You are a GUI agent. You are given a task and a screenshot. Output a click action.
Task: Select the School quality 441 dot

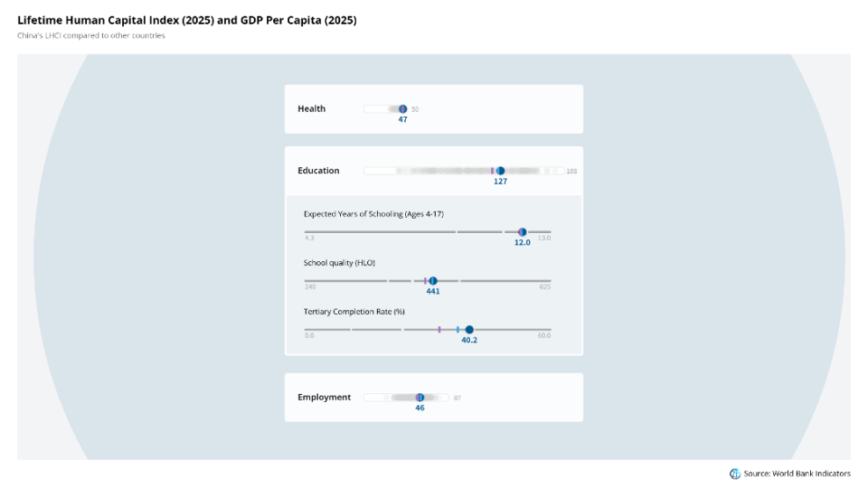point(433,281)
